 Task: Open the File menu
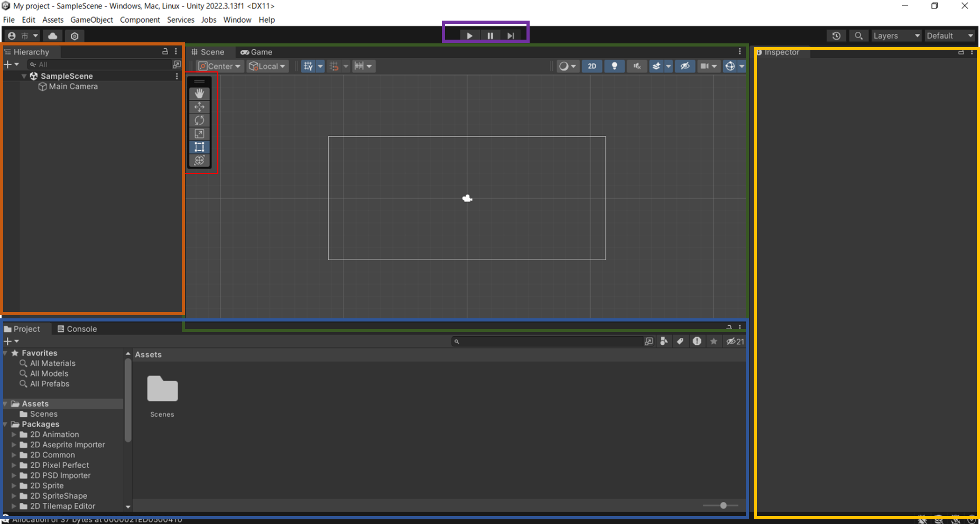coord(9,20)
